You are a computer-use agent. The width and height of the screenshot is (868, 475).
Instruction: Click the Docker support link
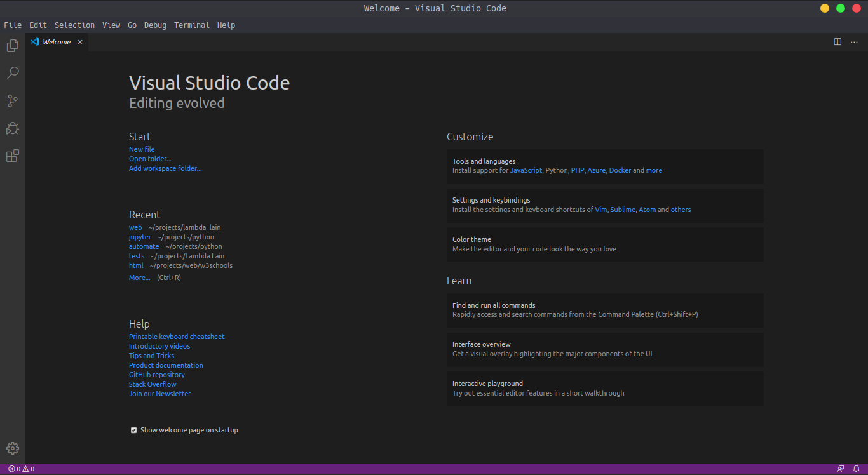coord(620,170)
